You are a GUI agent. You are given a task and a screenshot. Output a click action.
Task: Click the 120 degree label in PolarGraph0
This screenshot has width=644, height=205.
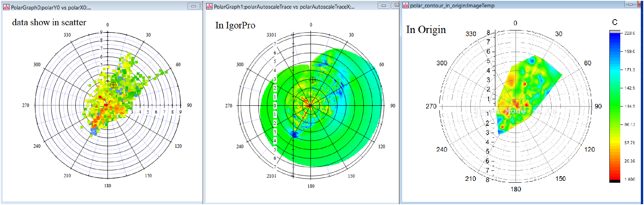[178, 146]
